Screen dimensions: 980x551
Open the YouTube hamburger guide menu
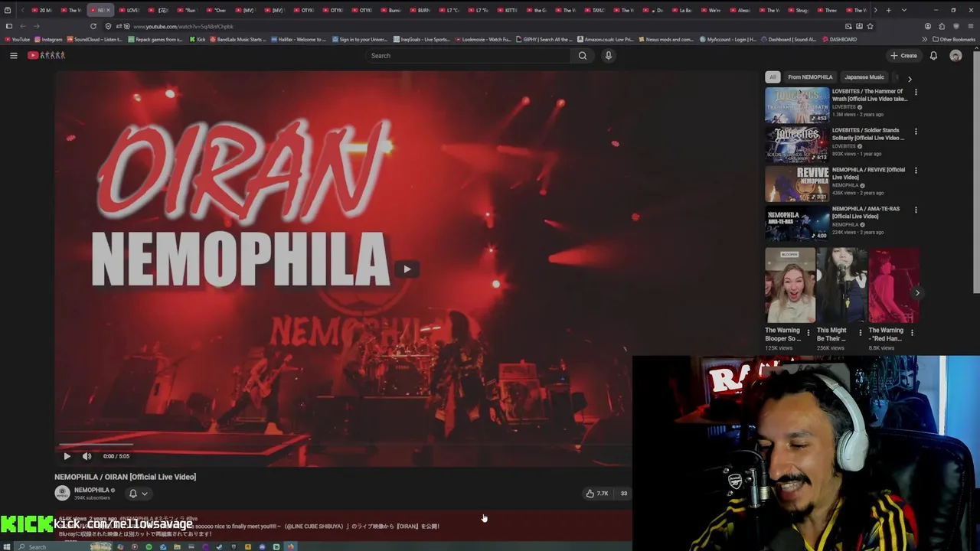pos(13,55)
